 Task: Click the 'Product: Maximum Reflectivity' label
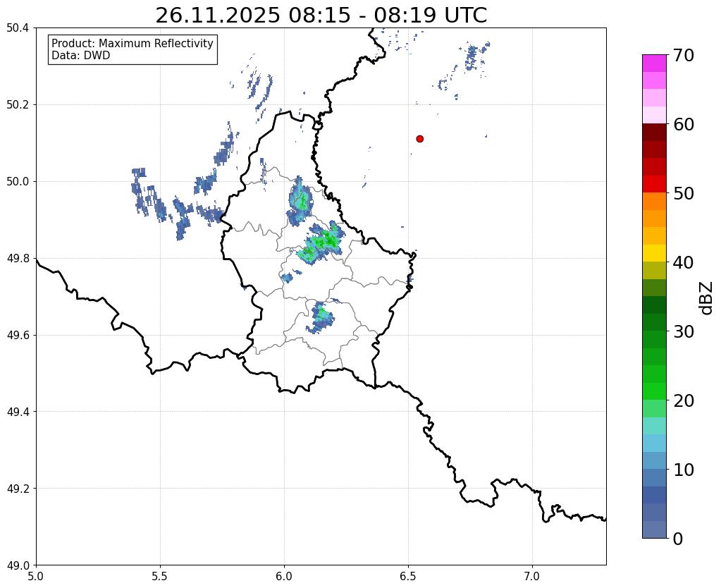coord(133,43)
